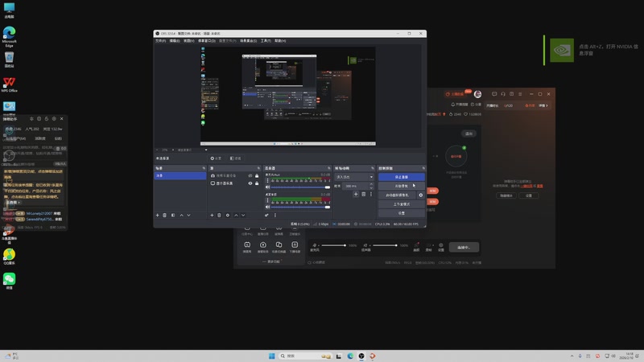Open QQ Music desktop icon
Viewport: 644px width, 362px height.
9,257
